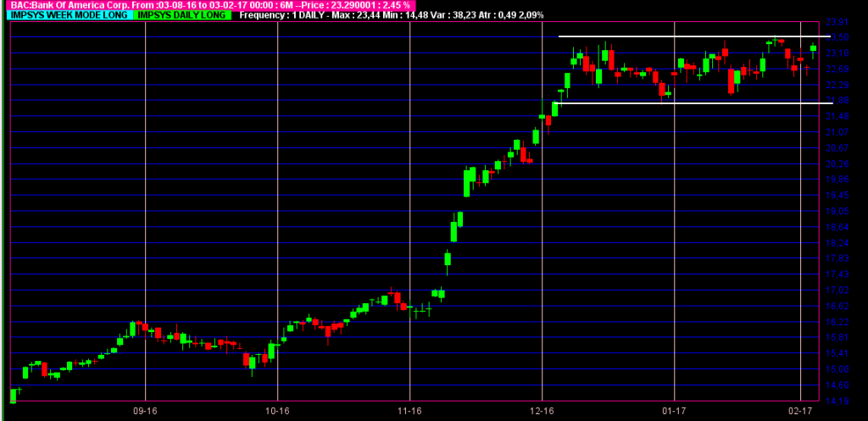This screenshot has height=421, width=868.
Task: Click the last green candlestick on the right
Action: tap(813, 48)
